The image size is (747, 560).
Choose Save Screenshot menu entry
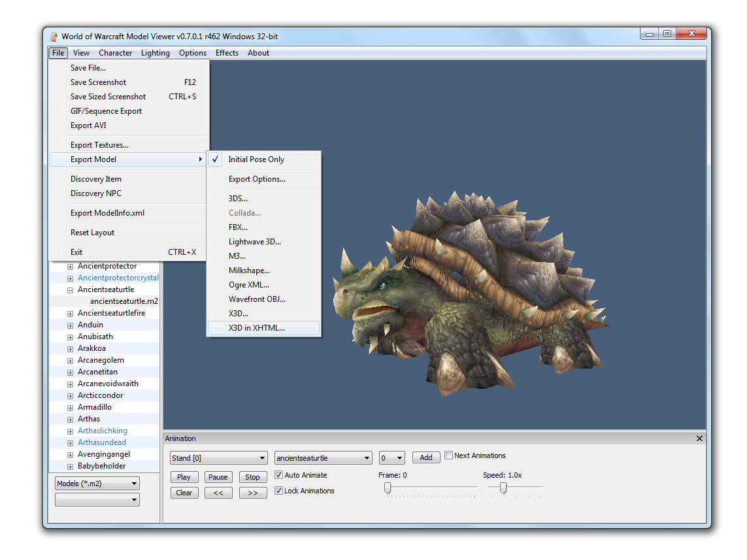point(129,82)
